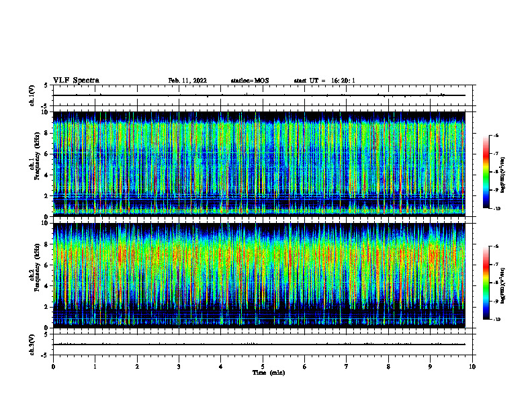Screen dimensions: 532x411
Task: Click the '-5' tick on ch.3(V) axis
Action: (x=46, y=355)
